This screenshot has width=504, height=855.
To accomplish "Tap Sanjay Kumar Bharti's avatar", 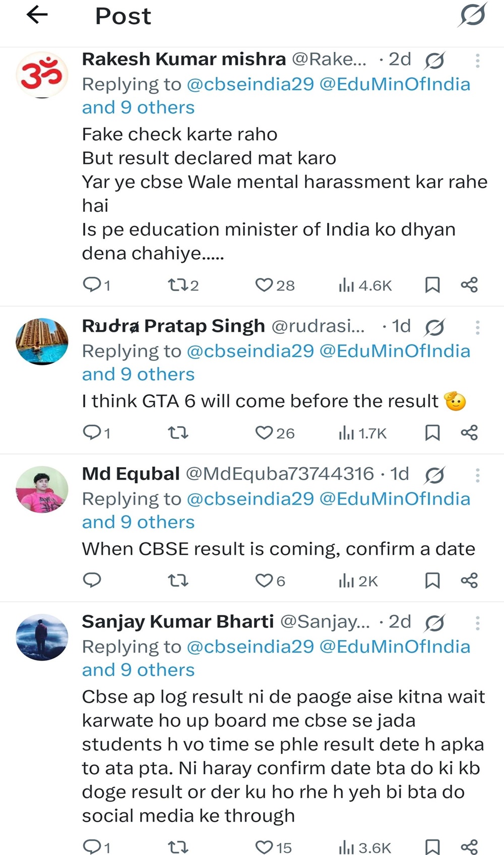I will (42, 637).
